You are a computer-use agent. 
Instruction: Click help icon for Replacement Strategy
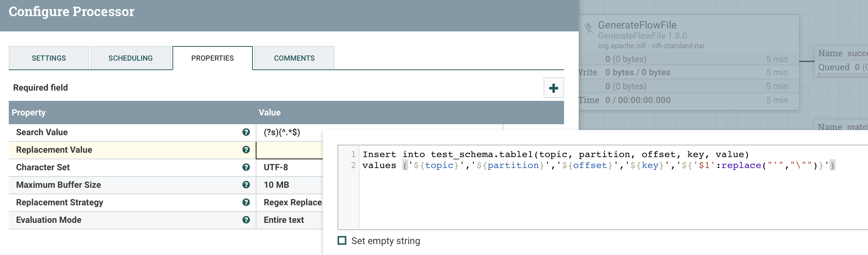(246, 202)
